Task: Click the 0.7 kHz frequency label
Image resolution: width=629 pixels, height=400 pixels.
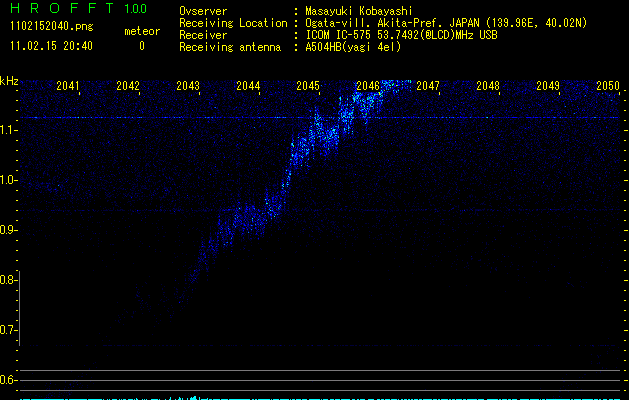Action: tap(8, 330)
